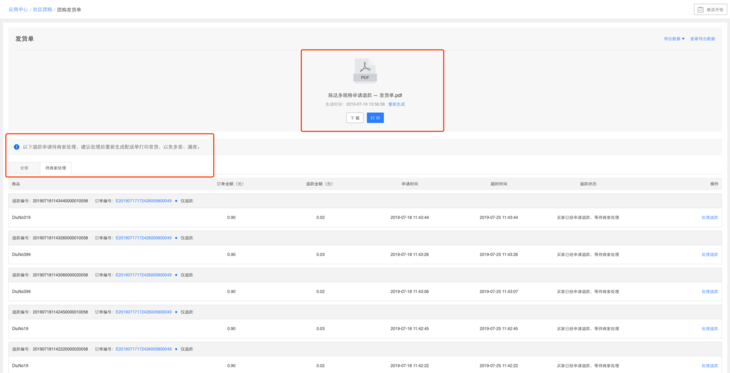730x373 pixels.
Task: Click the timeout time 2019-07-25 11:42:45
Action: tap(499, 329)
